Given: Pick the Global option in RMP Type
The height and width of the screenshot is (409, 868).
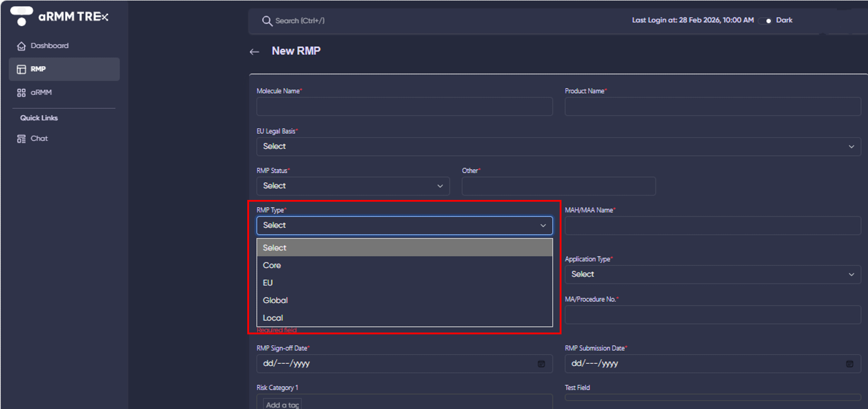Looking at the screenshot, I should point(275,300).
